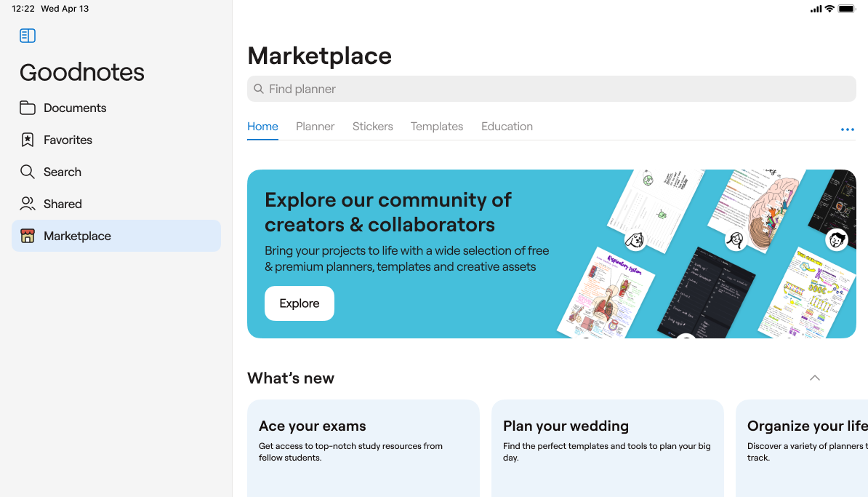Select the Templates tab
Viewport: 868px width, 497px height.
[x=436, y=127]
